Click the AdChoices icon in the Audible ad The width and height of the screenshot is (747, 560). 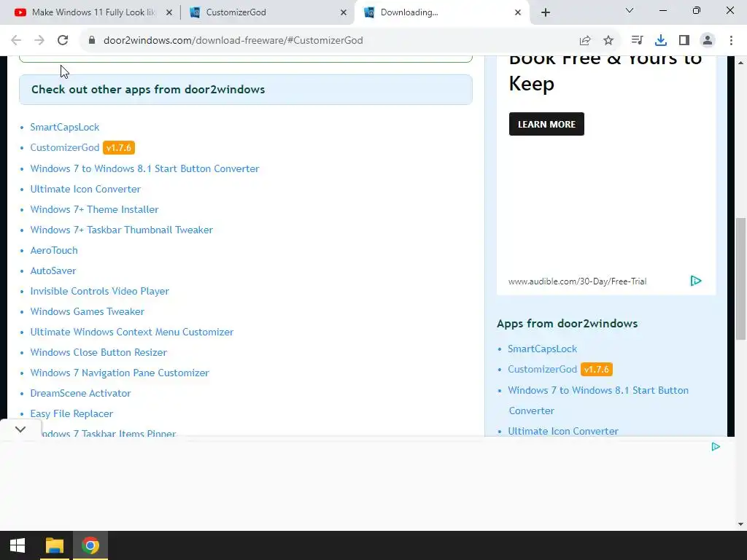point(696,281)
